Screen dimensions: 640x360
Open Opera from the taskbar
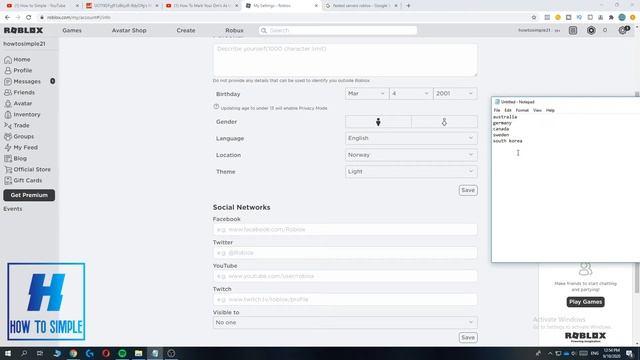[x=106, y=353]
